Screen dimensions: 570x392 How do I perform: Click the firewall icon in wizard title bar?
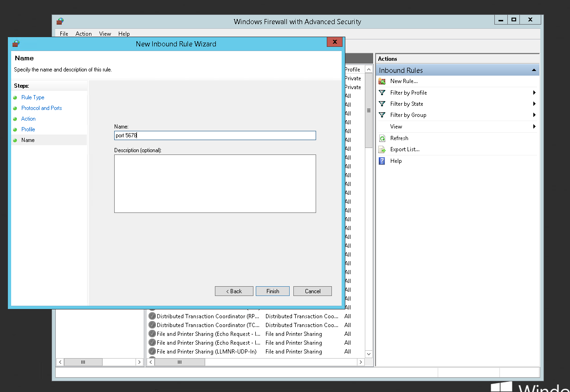[16, 44]
